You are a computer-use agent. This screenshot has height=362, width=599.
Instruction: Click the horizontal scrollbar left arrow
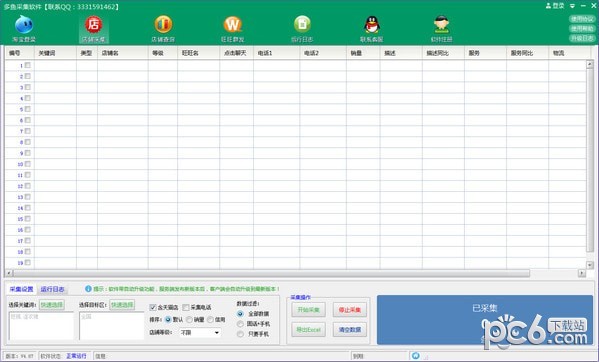point(9,273)
